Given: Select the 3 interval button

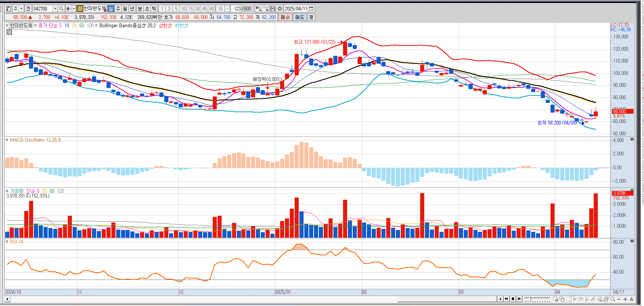Looking at the screenshot, I should click(169, 9).
